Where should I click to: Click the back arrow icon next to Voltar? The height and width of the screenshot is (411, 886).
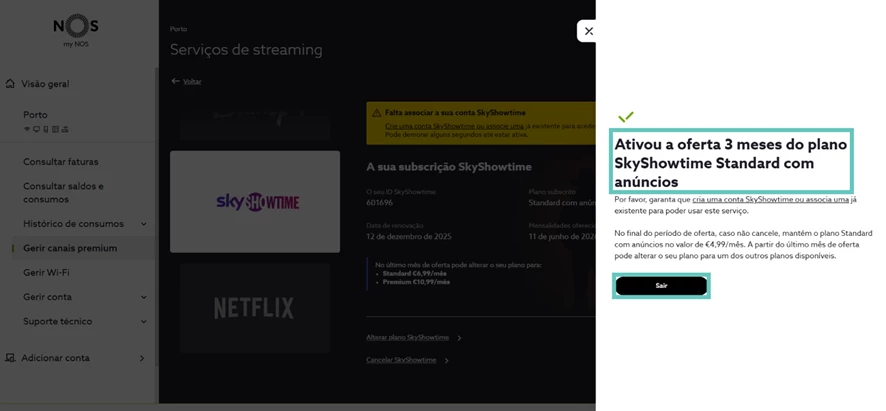[x=175, y=81]
